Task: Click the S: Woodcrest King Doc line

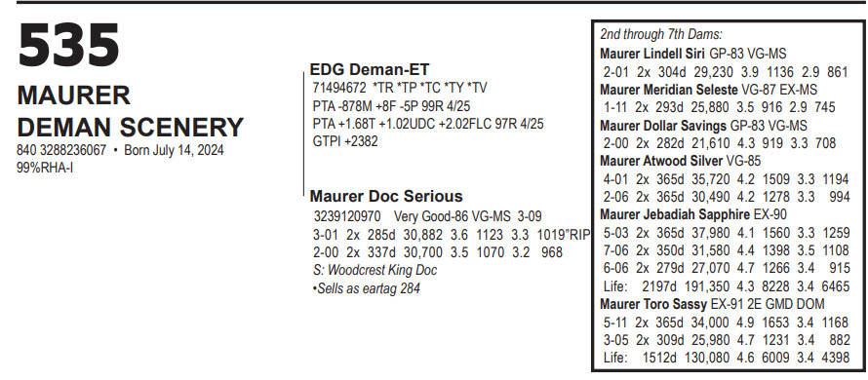Action: pos(375,271)
